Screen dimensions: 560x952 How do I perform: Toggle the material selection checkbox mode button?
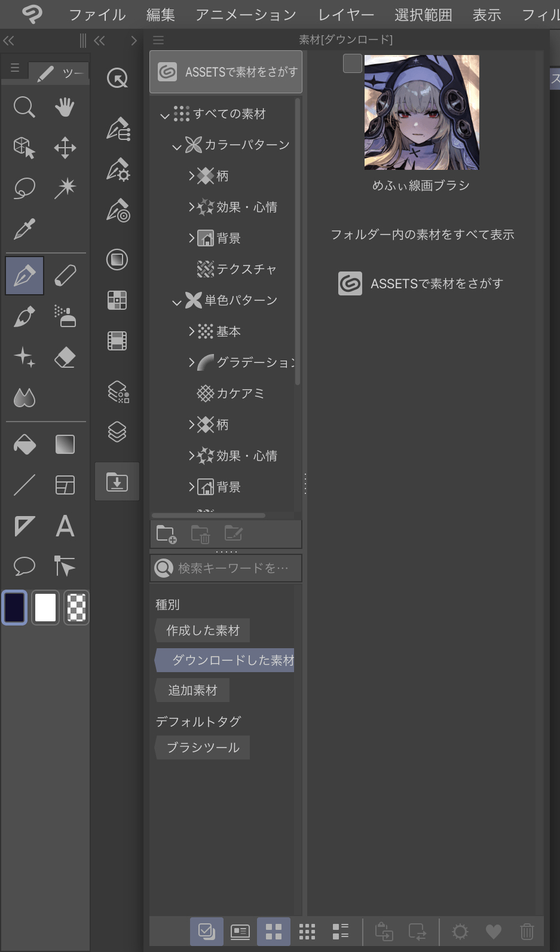coord(207,931)
